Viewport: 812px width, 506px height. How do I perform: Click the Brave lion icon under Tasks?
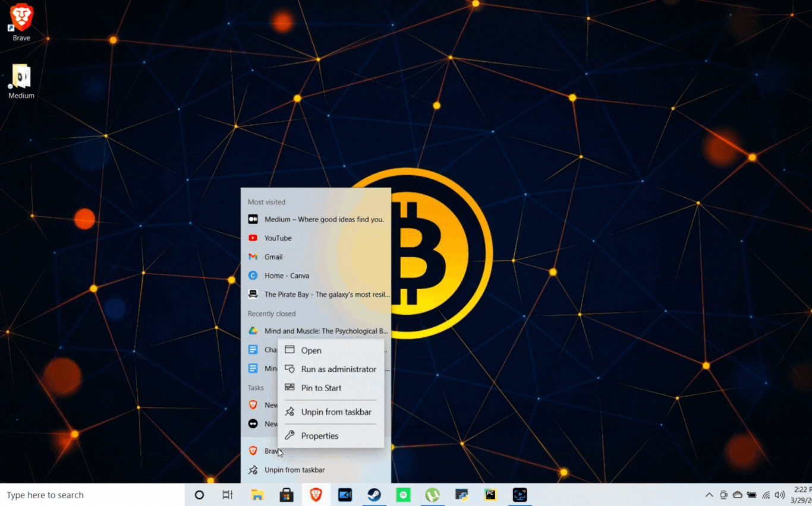[253, 405]
